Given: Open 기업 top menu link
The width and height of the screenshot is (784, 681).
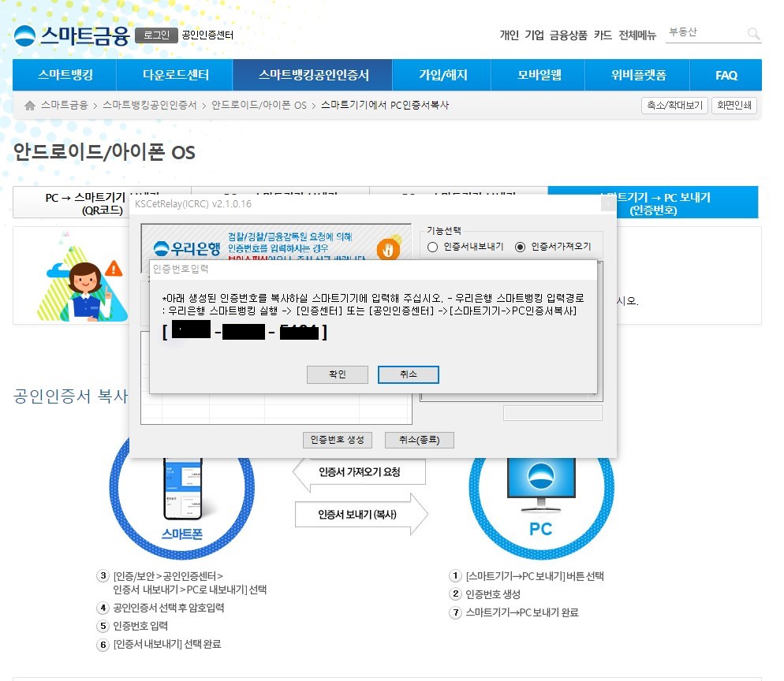Looking at the screenshot, I should click(534, 35).
